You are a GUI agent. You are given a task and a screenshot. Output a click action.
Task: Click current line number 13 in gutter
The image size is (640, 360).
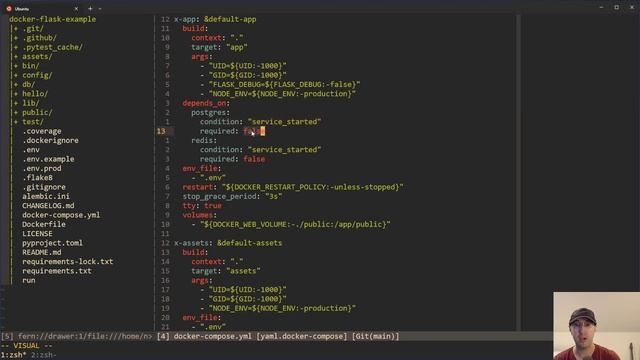(161, 131)
